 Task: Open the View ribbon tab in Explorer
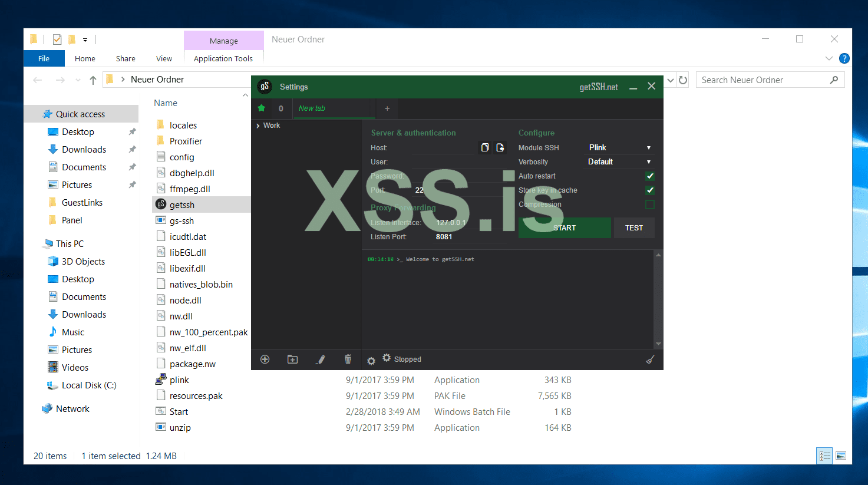coord(164,58)
